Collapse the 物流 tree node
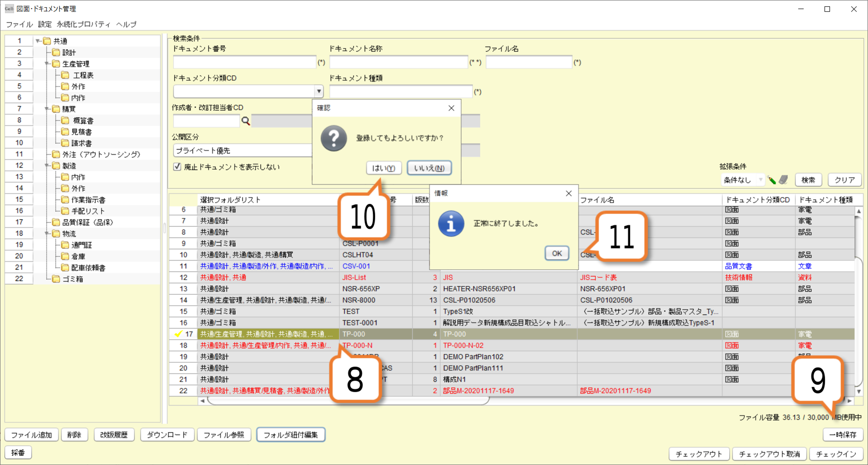Viewport: 868px width, 465px height. (47, 234)
